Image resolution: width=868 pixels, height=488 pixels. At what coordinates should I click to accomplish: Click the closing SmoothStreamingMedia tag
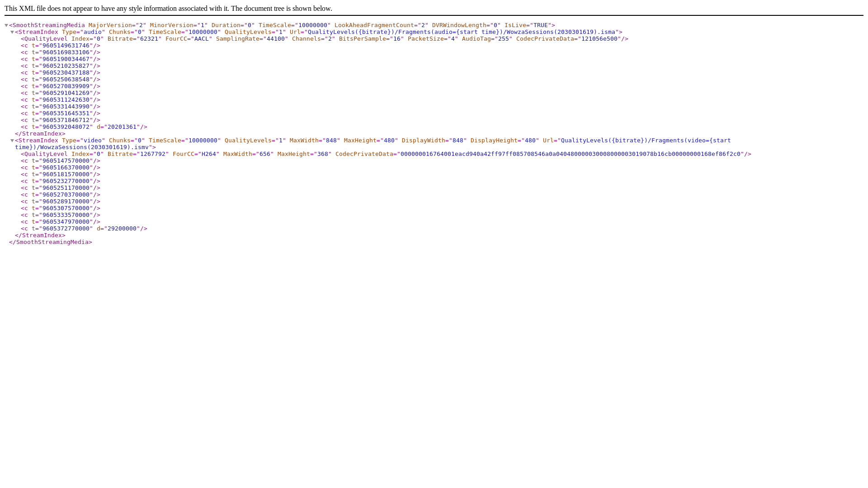[x=51, y=242]
